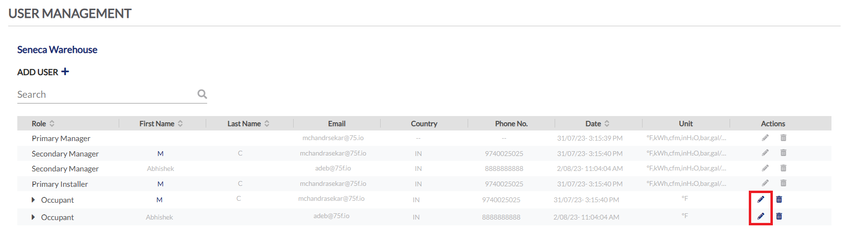Viewport: 868px width, 234px height.
Task: Click the plus icon beside ADD USER
Action: 65,72
